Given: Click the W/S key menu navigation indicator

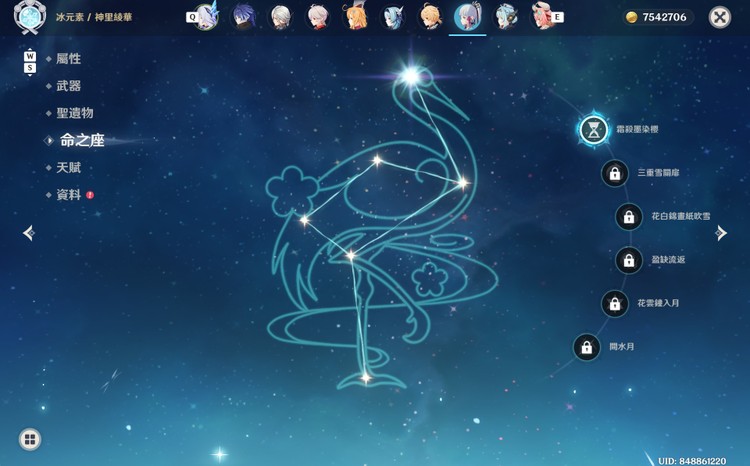Looking at the screenshot, I should coord(30,62).
